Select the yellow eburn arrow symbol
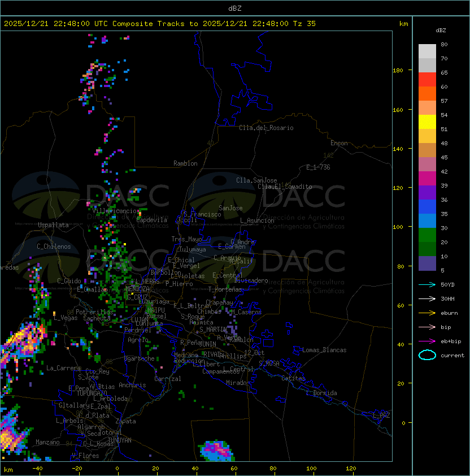Image resolution: width=470 pixels, height=476 pixels. point(427,313)
